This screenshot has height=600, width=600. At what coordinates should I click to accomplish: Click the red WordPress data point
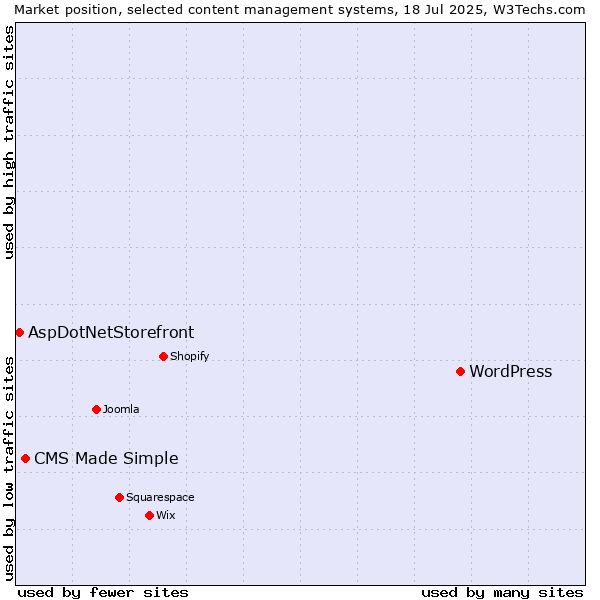click(460, 372)
